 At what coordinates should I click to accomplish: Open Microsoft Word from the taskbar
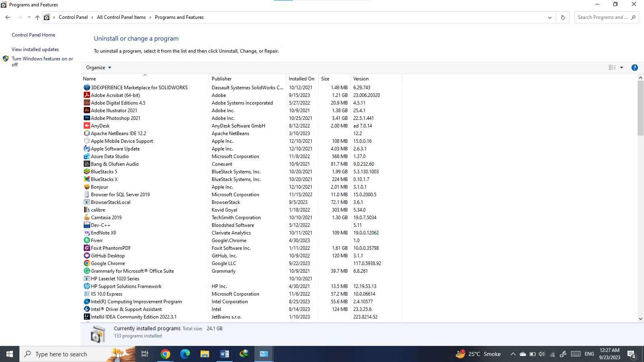coord(225,354)
